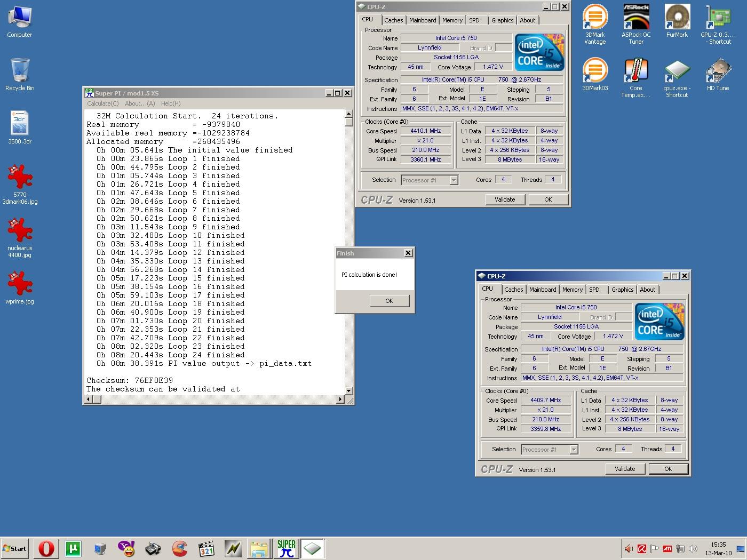The image size is (747, 560).
Task: Launch FurMark from the desktop
Action: click(677, 21)
